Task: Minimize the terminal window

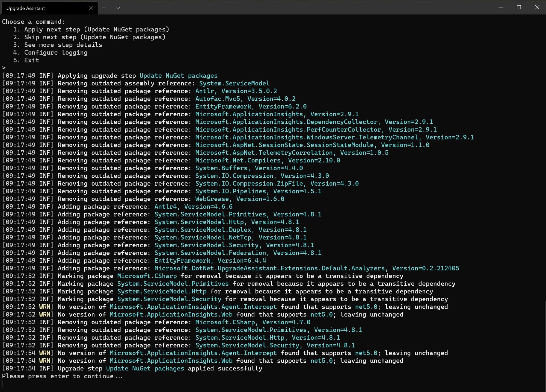Action: click(x=500, y=8)
